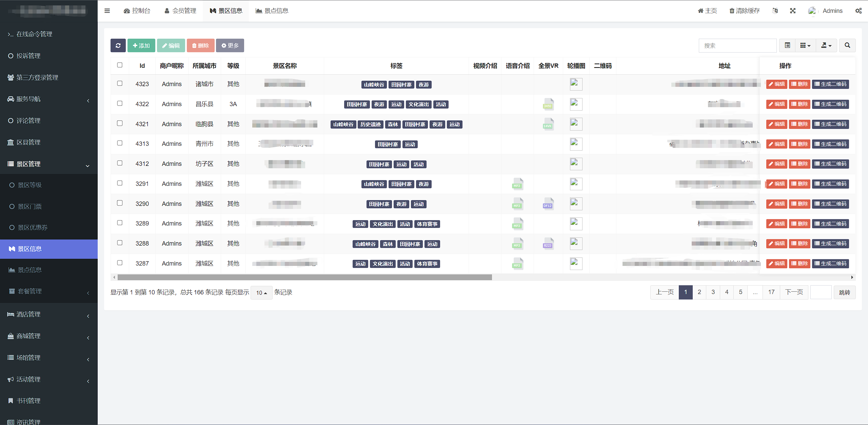Expand the 套餐管理 sidebar menu
This screenshot has height=425, width=868.
49,291
